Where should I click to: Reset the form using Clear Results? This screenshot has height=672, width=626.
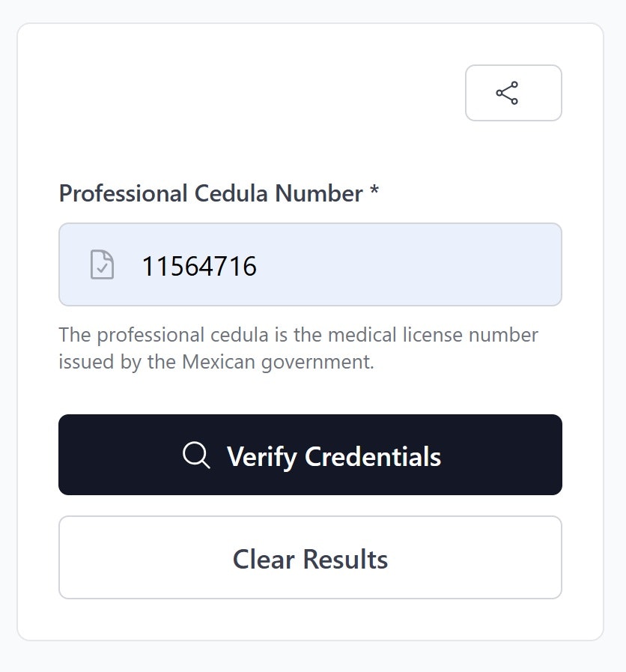pos(310,558)
